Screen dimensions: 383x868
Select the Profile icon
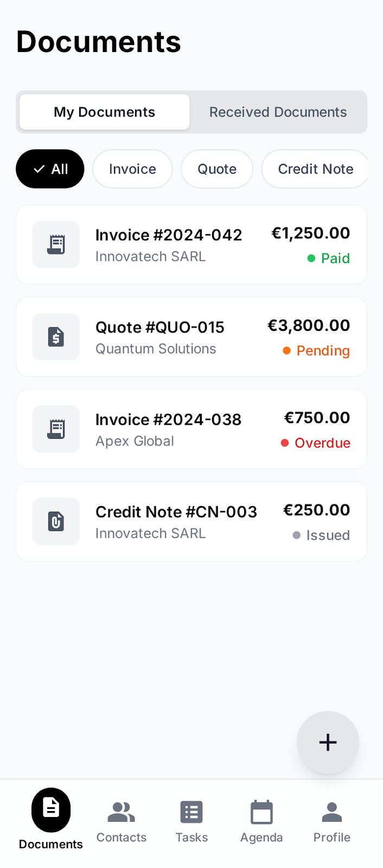(331, 812)
